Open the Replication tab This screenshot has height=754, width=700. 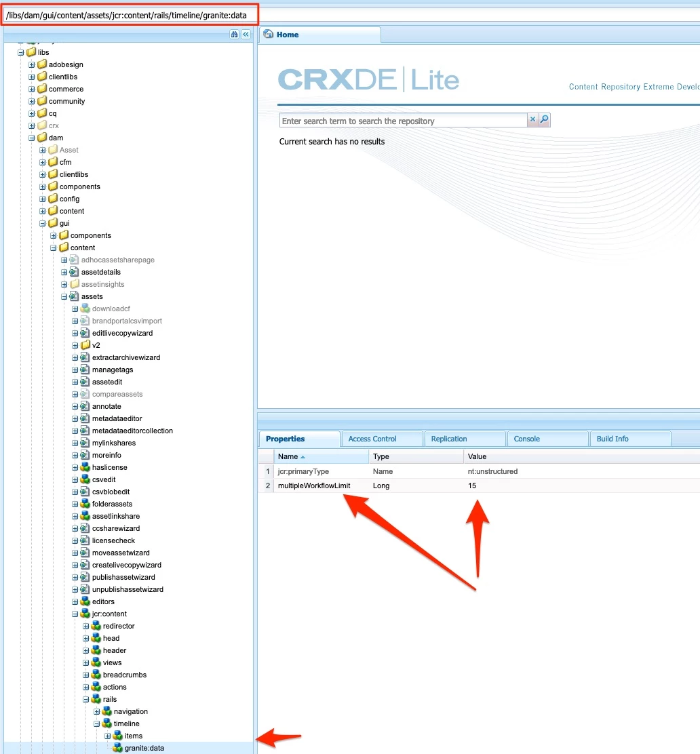click(465, 439)
